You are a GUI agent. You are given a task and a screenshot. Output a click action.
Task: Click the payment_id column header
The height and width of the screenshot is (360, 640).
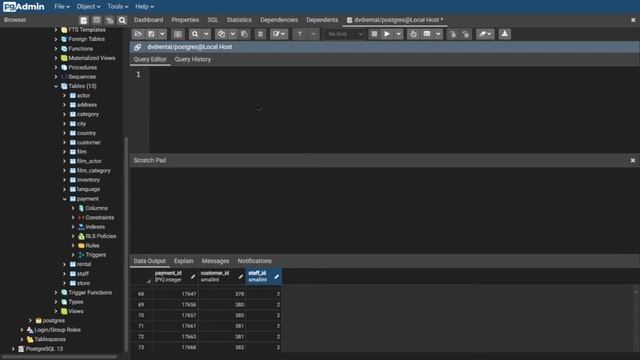(175, 276)
